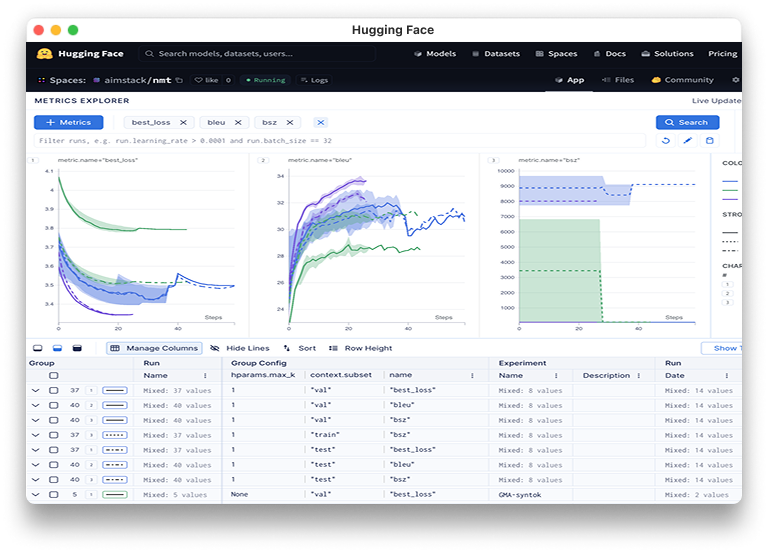
Task: Focus the search models, datasets, users field
Action: click(257, 53)
